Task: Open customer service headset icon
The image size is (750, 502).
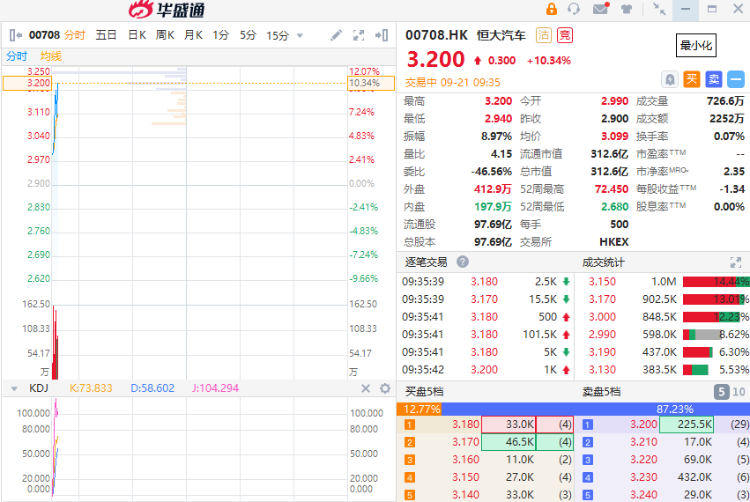Action: [574, 9]
